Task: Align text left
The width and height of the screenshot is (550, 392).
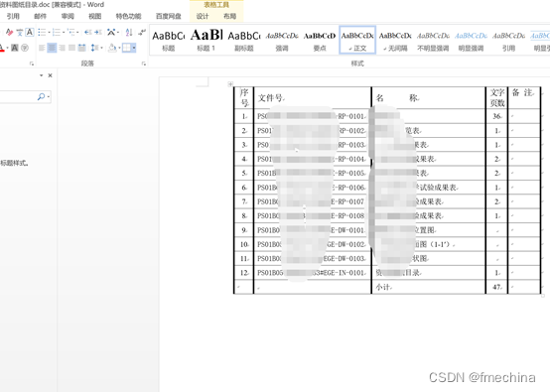Action: tap(42, 48)
